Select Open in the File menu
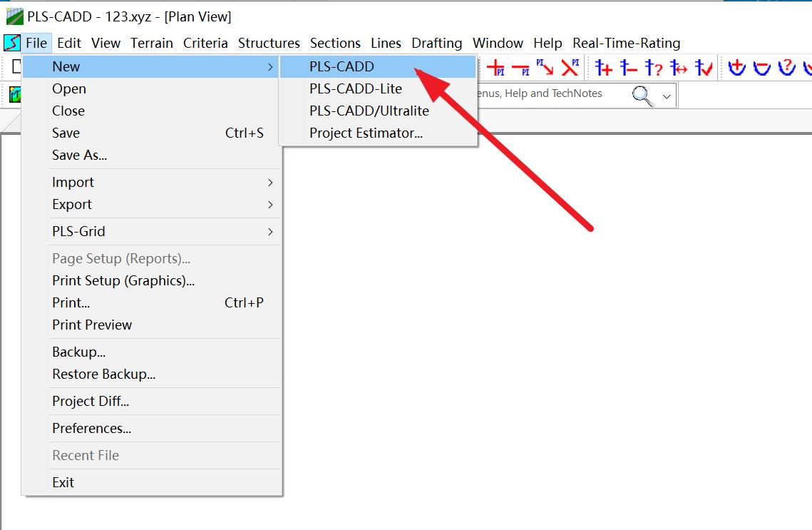This screenshot has width=812, height=530. (x=151, y=88)
